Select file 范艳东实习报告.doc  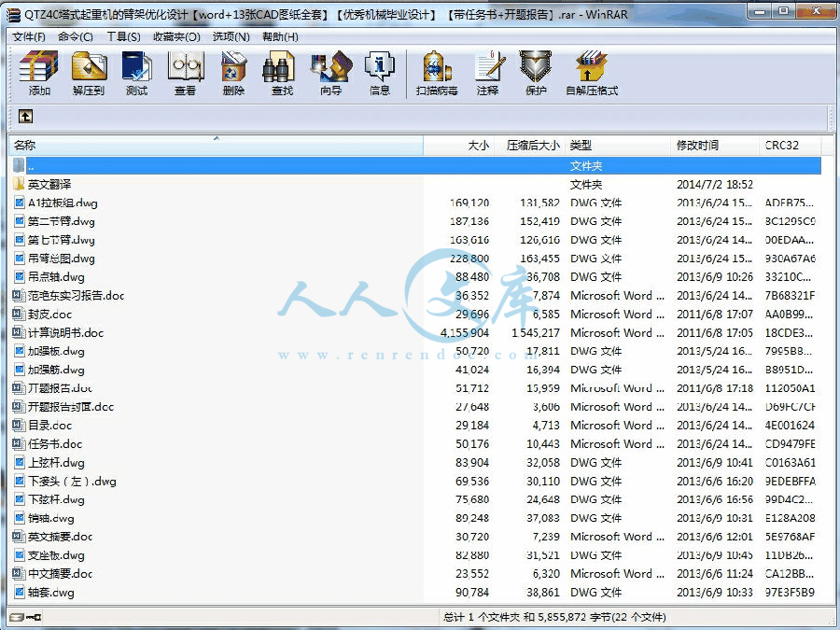(77, 295)
